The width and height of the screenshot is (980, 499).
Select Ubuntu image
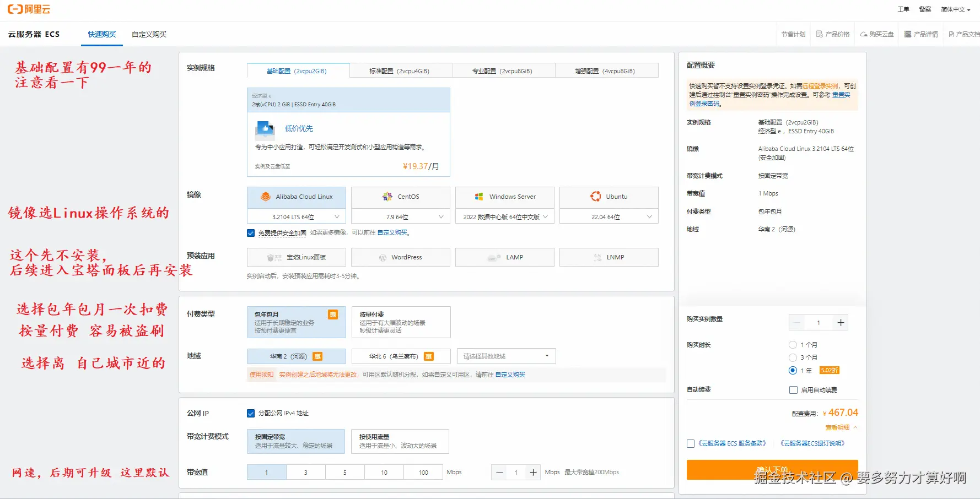pos(609,197)
